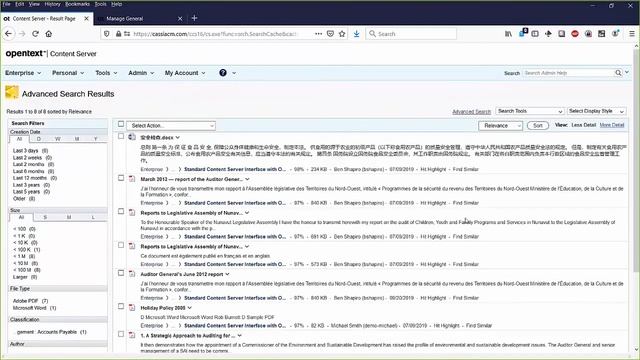Click the browser Search box
Screen dimensions: 640x360
411,34
